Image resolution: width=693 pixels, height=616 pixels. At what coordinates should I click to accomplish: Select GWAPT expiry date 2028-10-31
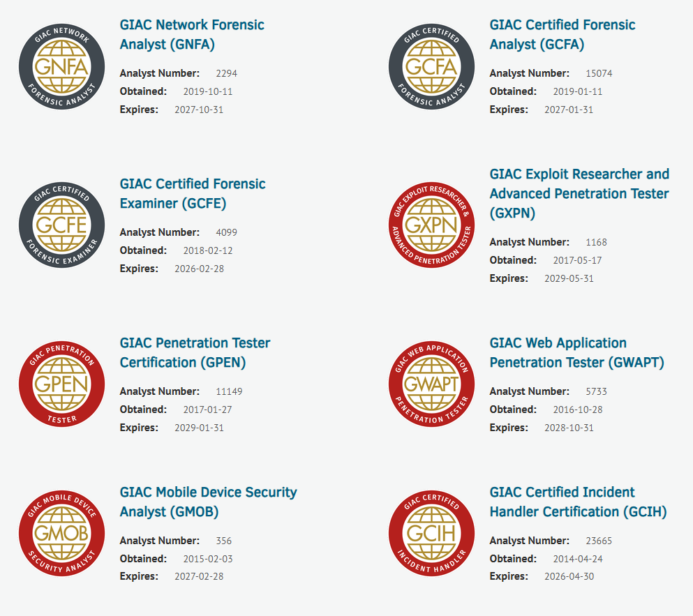pos(569,428)
